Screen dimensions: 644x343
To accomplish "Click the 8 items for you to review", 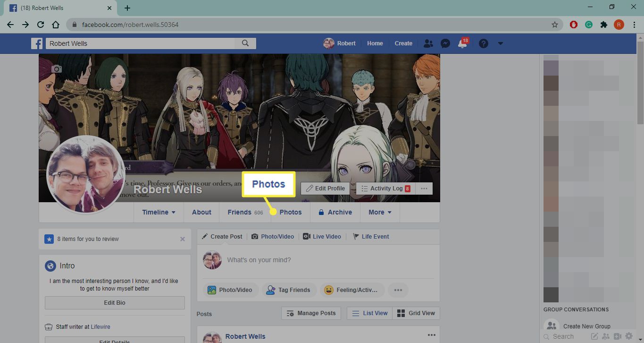I will pos(88,239).
